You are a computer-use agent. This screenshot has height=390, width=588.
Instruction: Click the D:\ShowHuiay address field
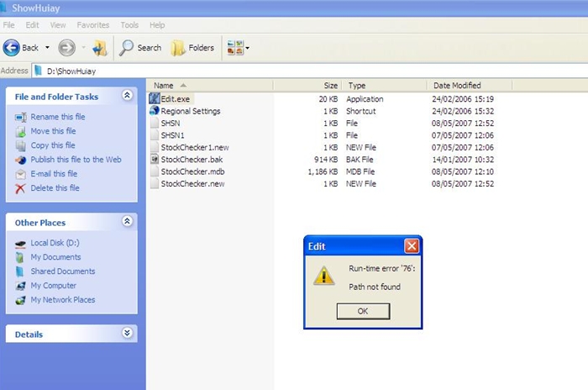pos(312,71)
